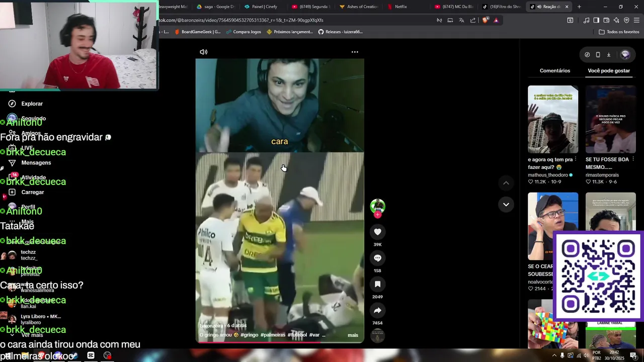This screenshot has width=644, height=362.
Task: Open the Brave hamburger main menu
Action: click(636, 20)
